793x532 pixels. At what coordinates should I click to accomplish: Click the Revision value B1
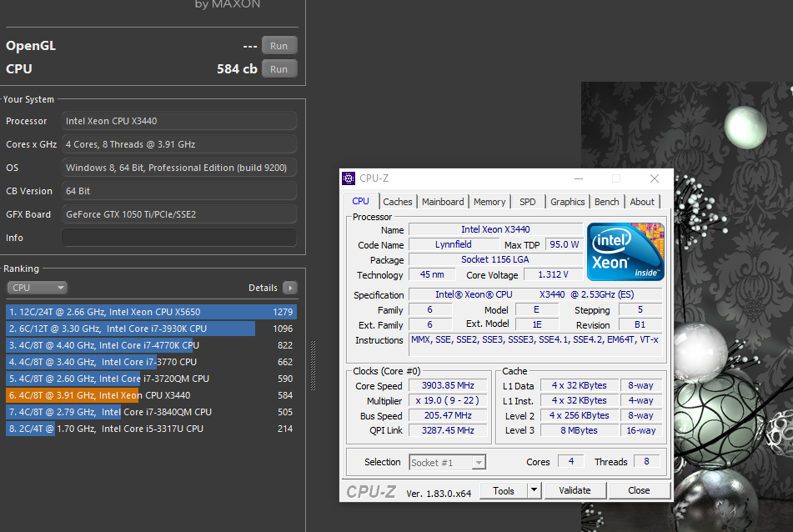click(640, 324)
